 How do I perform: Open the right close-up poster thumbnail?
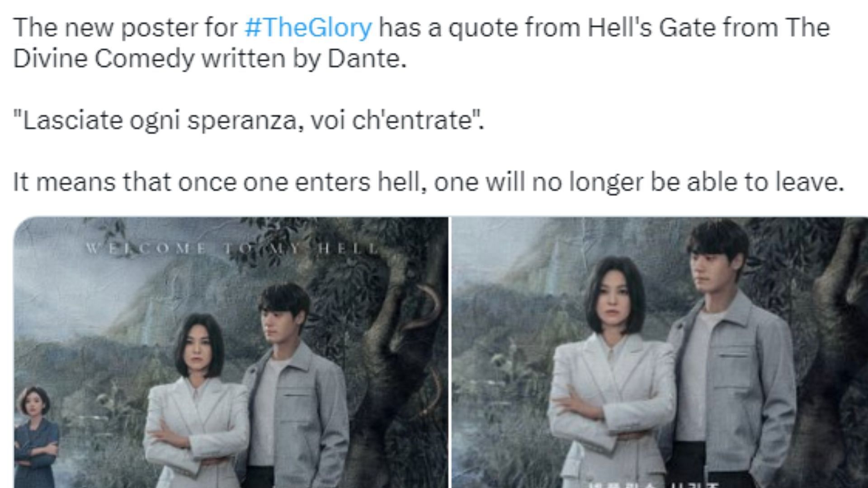click(660, 352)
